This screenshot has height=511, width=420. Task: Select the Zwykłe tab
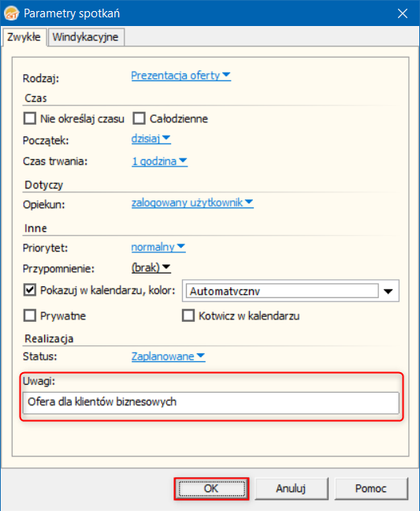coord(24,37)
